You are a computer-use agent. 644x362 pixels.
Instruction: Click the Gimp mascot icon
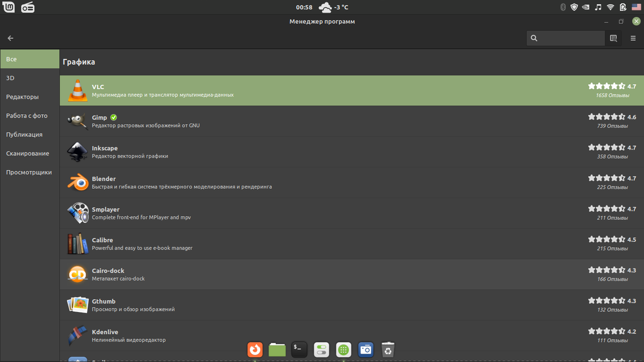[x=78, y=121]
